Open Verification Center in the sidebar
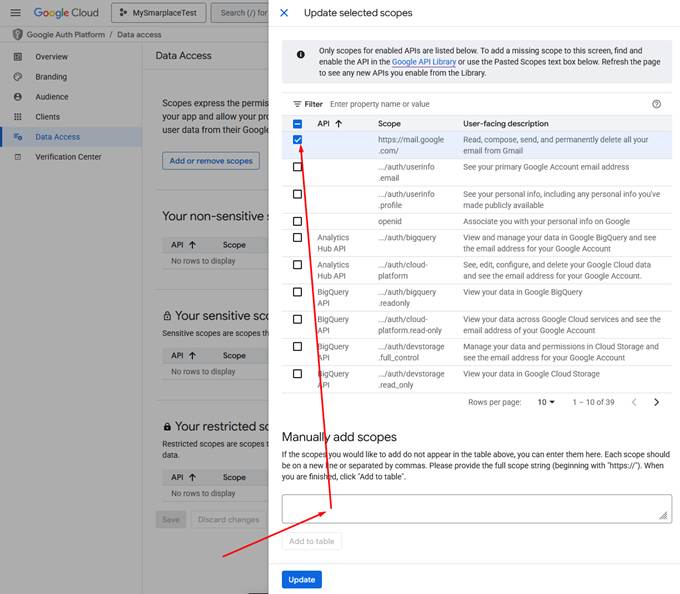680x594 pixels. click(70, 157)
